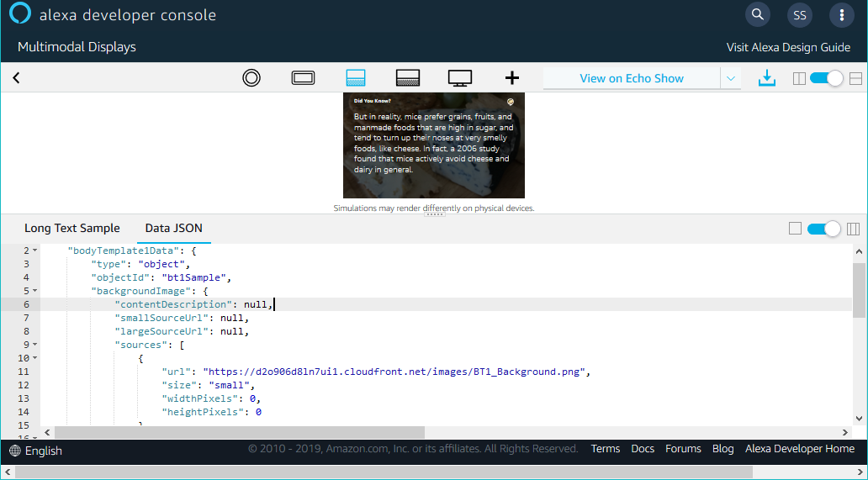The height and width of the screenshot is (480, 868).
Task: Select the small hub rectangular viewport icon
Action: pos(303,78)
